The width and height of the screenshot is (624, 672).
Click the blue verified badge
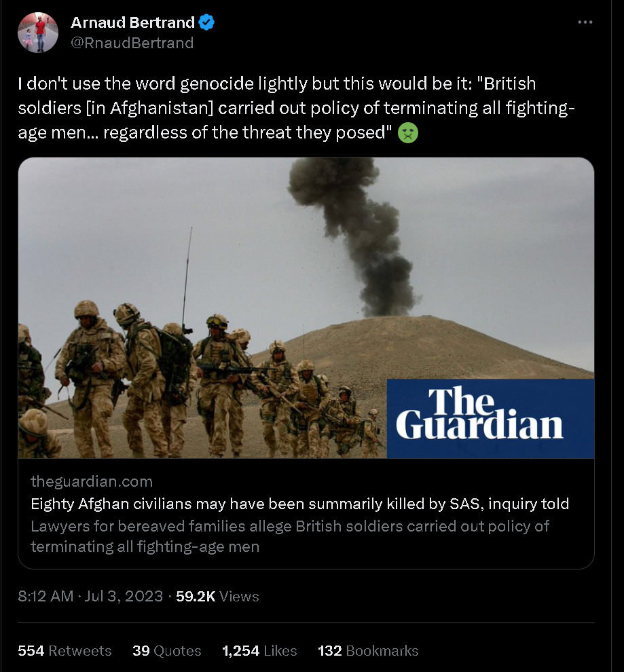206,22
